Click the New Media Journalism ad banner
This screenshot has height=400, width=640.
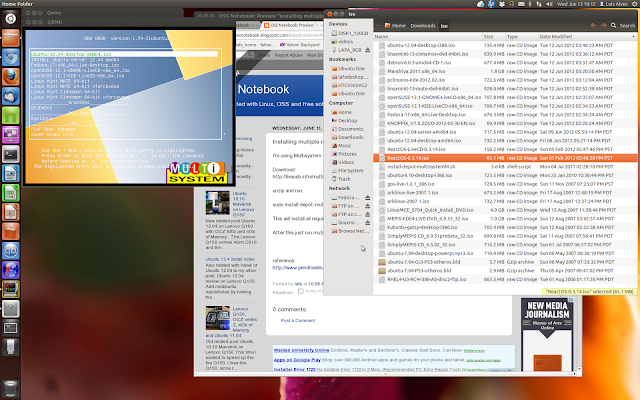(x=547, y=334)
